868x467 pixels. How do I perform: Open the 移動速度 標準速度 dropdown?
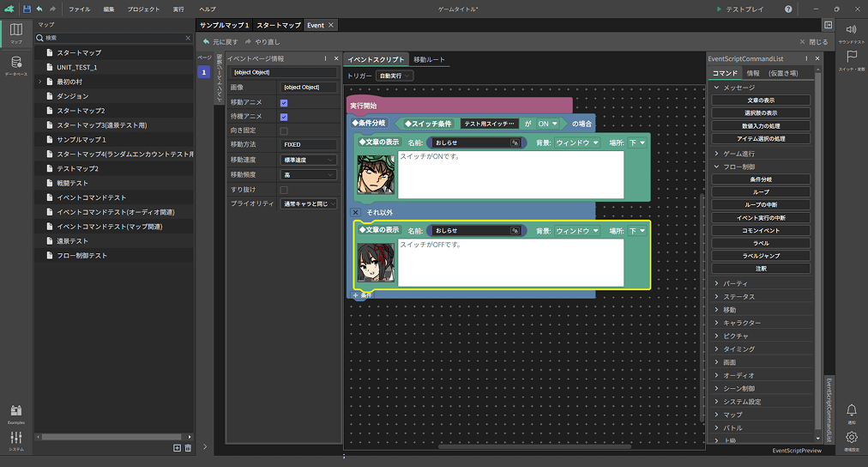coord(308,160)
